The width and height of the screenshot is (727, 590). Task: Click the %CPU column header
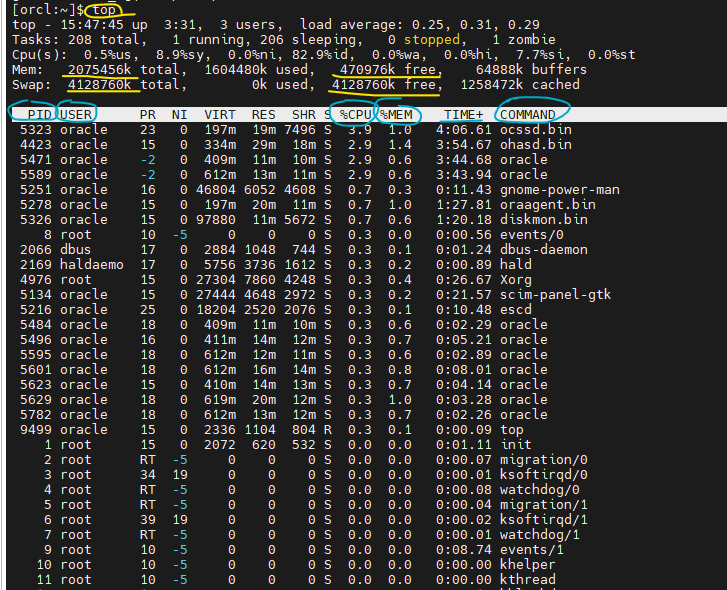click(x=355, y=114)
